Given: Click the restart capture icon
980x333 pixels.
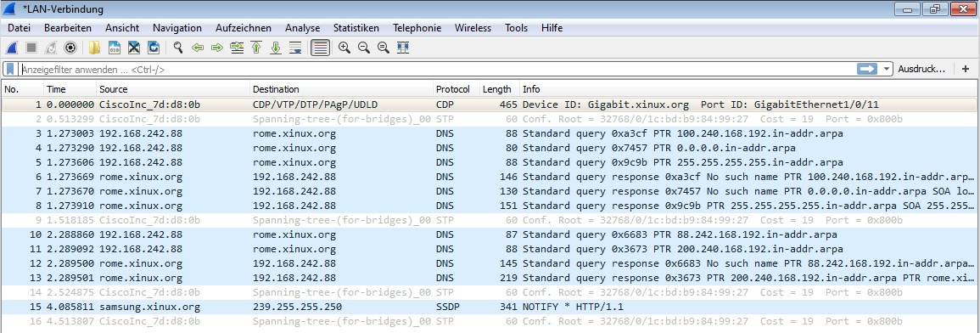Looking at the screenshot, I should [51, 48].
